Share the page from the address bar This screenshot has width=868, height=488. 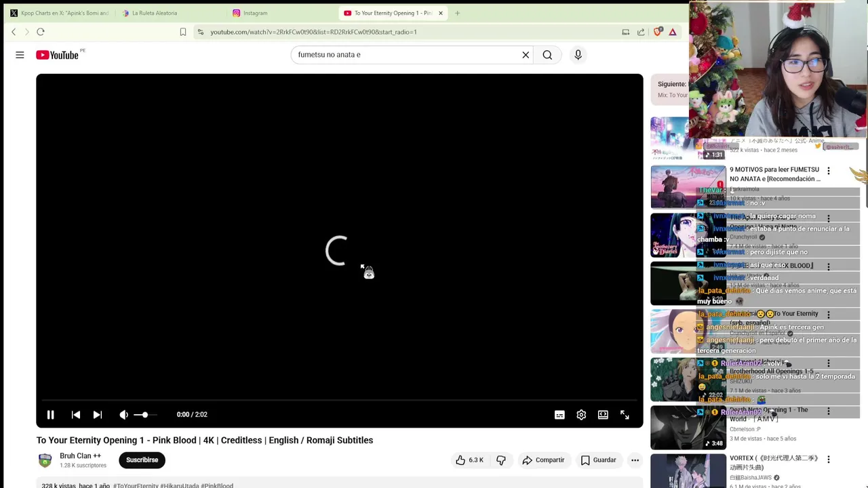[x=641, y=32]
